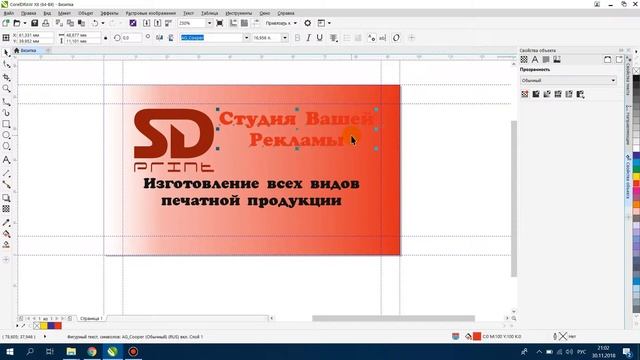Click the fill color indicator in status bar
The image size is (640, 360).
click(477, 337)
